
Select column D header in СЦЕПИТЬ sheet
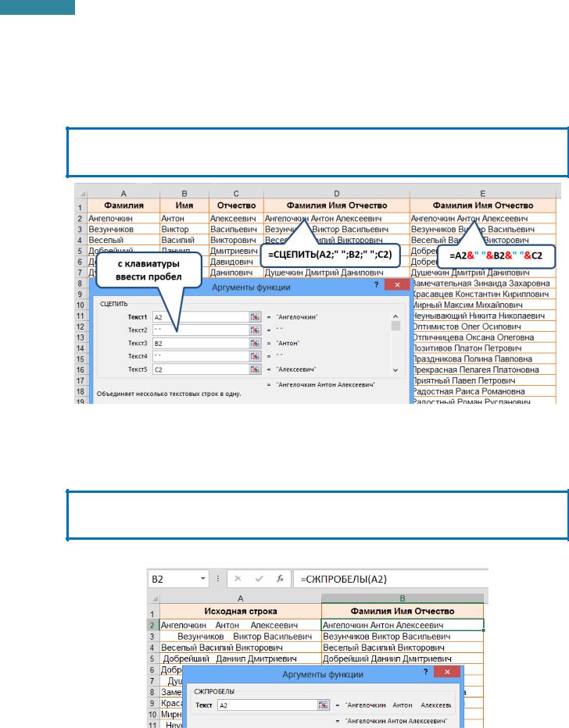point(337,194)
